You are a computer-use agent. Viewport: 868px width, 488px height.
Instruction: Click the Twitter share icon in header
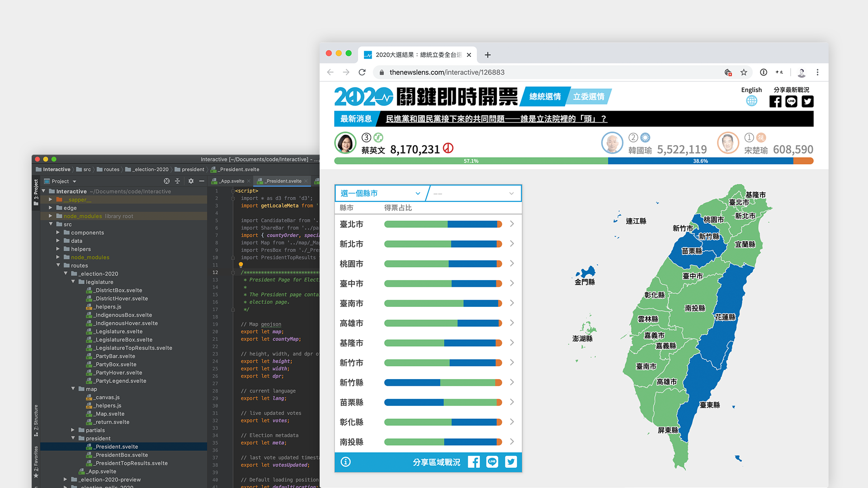807,102
